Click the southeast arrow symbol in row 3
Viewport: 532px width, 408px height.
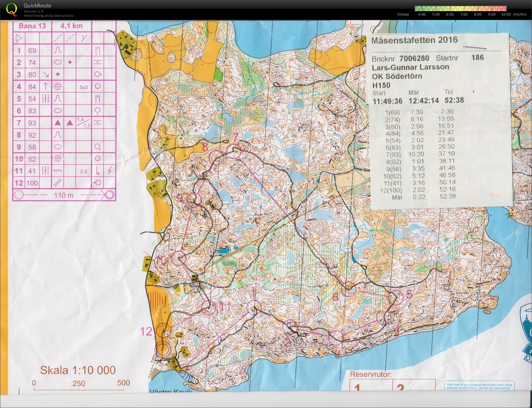click(x=46, y=74)
